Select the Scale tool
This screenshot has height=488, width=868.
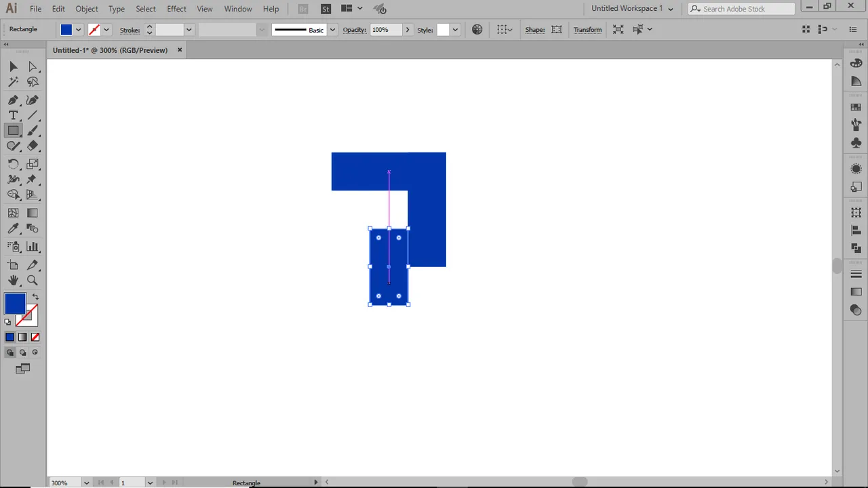tap(33, 164)
